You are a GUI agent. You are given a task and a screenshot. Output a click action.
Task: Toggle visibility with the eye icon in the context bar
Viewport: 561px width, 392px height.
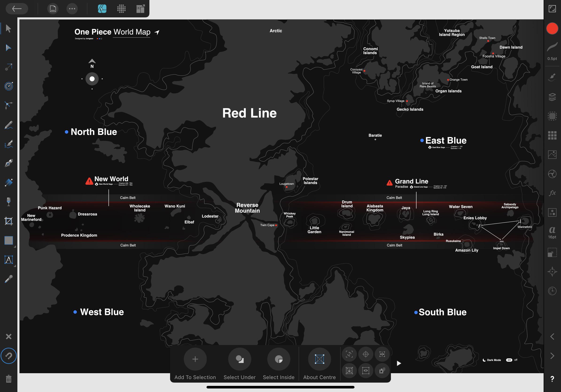coord(366,371)
